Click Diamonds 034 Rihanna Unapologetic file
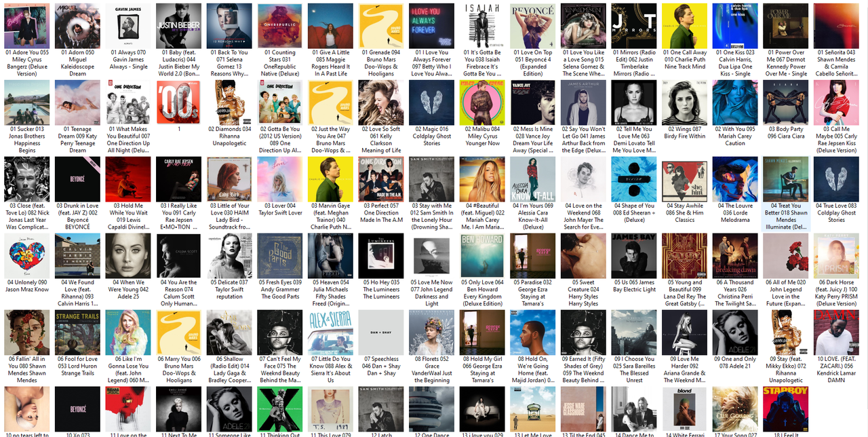868x437 pixels. 229,114
